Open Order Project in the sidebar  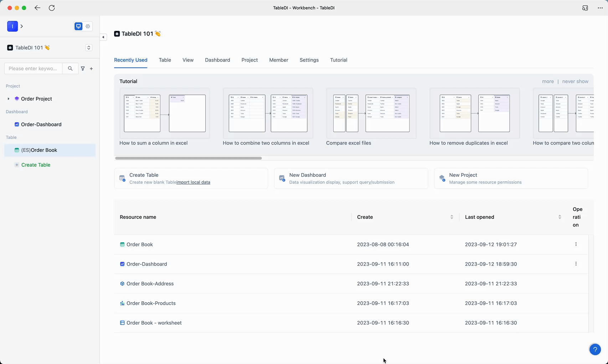point(36,99)
